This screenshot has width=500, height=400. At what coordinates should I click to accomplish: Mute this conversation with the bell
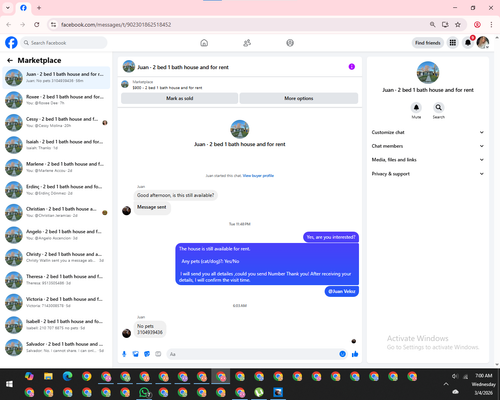coord(416,108)
